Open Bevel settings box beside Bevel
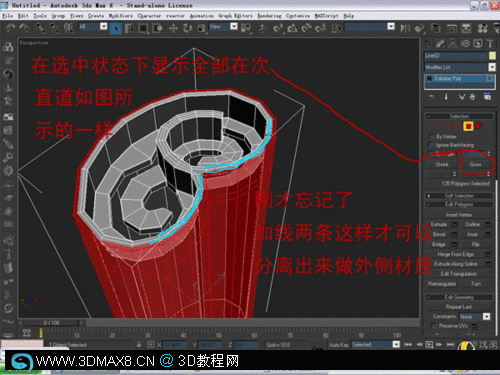The width and height of the screenshot is (500, 375). click(x=454, y=234)
